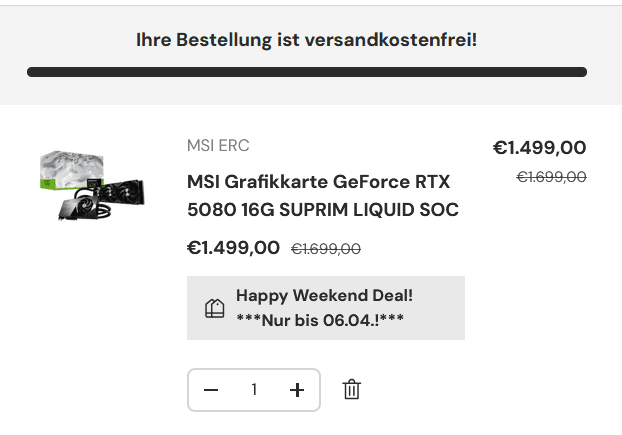Click the Ihre Bestellung ist versandkostenfrei heading

coord(307,40)
